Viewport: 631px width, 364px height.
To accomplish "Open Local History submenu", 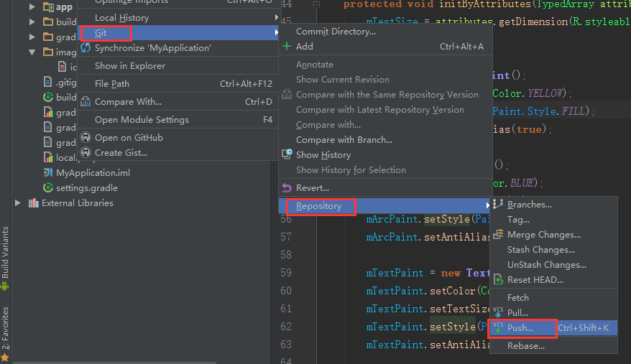I will coord(178,18).
